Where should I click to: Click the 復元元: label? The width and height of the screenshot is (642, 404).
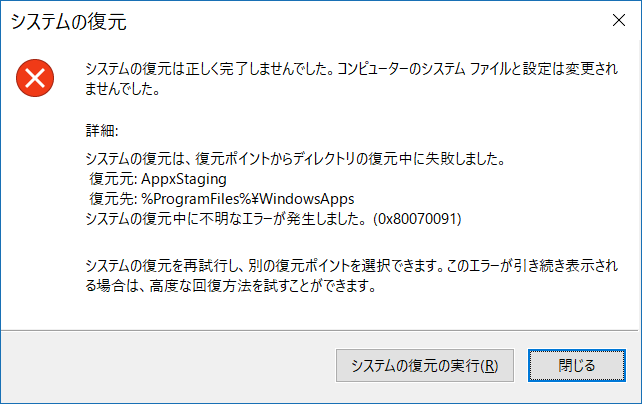(113, 179)
